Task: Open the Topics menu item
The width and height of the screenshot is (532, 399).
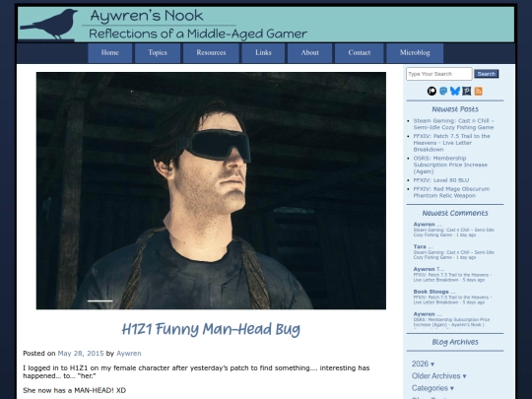Action: coord(158,53)
